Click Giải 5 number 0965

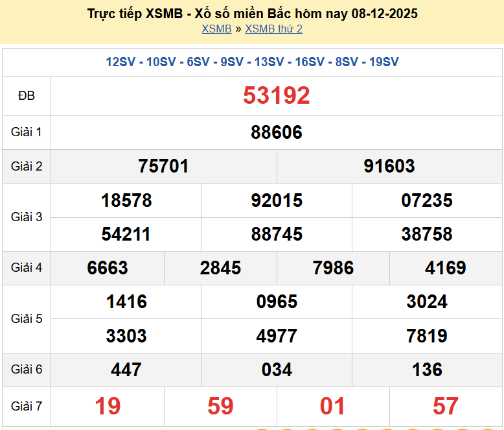point(277,302)
